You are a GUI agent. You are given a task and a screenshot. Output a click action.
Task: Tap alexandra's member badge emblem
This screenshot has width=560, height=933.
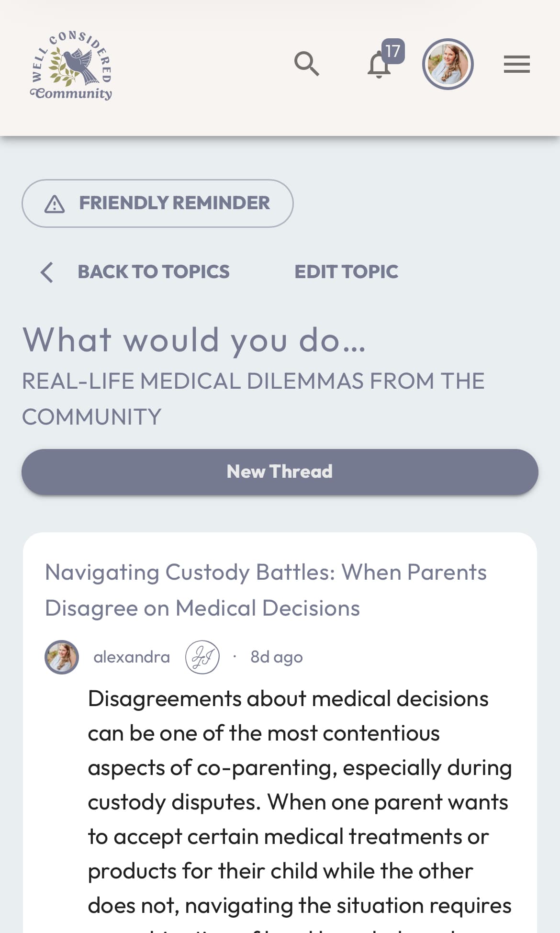(202, 657)
